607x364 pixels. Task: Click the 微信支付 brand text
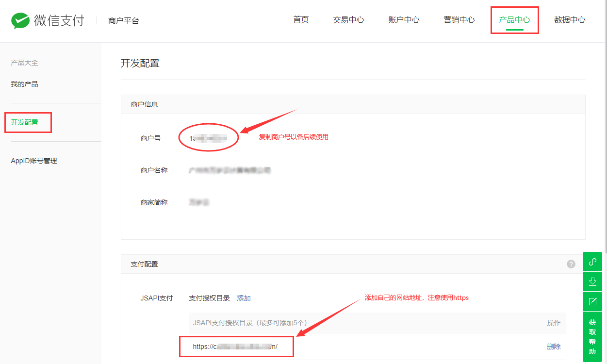tap(59, 20)
